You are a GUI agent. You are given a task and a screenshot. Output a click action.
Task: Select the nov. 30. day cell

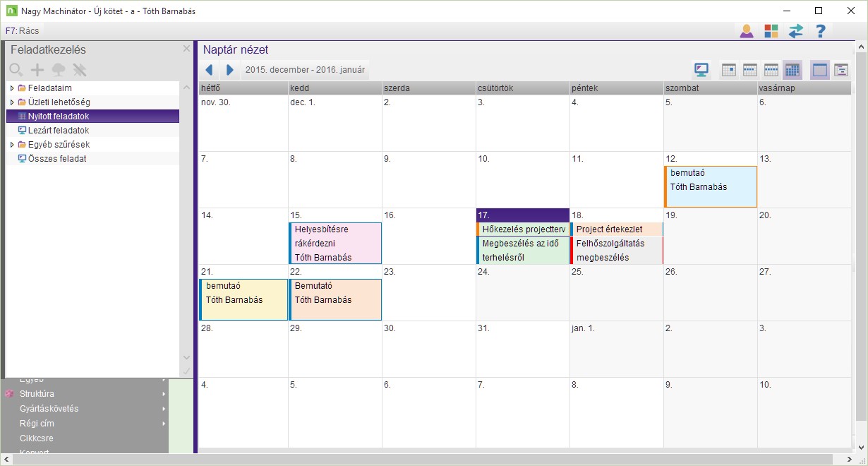tap(243, 123)
